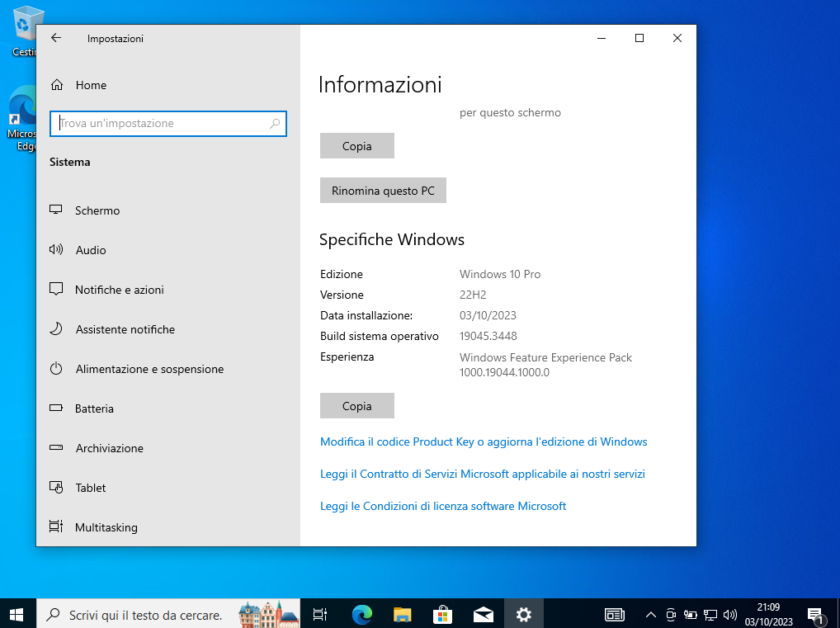Screen dimensions: 840x628
Task: Maximize the Impostazioni window
Action: tap(639, 38)
